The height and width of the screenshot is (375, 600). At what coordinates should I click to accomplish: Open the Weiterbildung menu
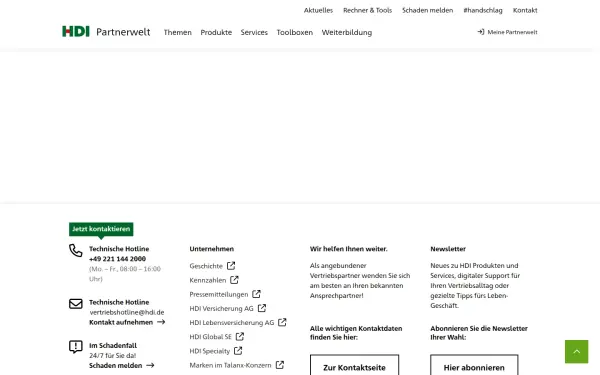coord(347,33)
